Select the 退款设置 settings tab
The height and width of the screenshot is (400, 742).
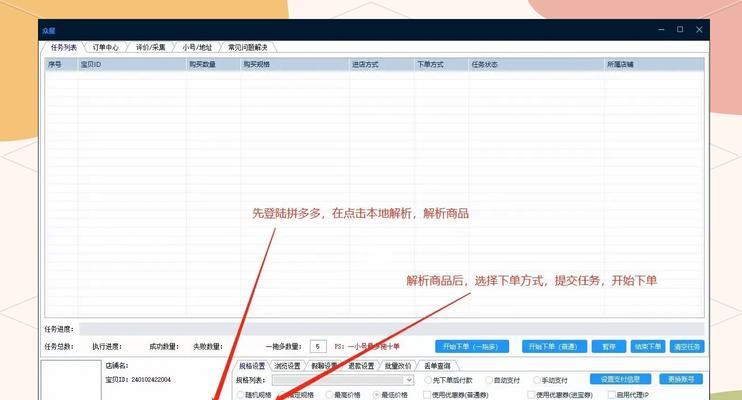(361, 366)
